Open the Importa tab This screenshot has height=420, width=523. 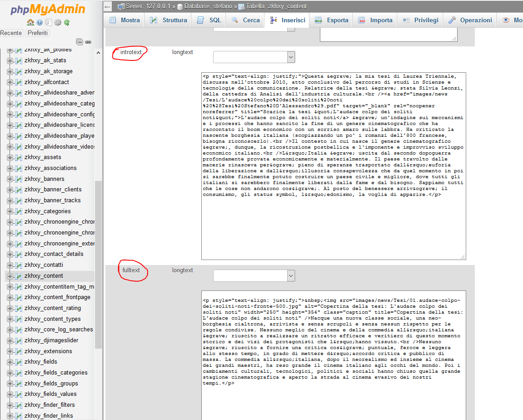click(375, 20)
